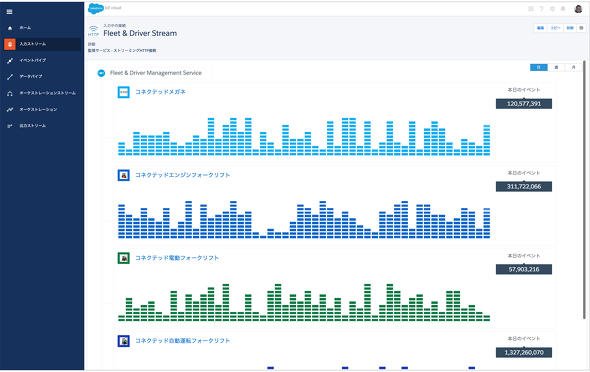
Task: Open the コネクテッド電動フォークリフト link
Action: click(x=177, y=258)
